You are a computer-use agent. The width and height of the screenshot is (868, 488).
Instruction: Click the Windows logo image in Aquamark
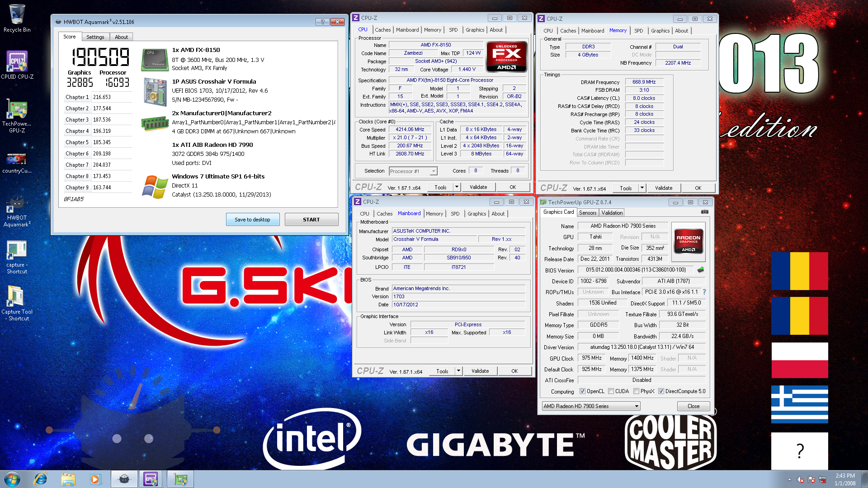click(x=155, y=186)
